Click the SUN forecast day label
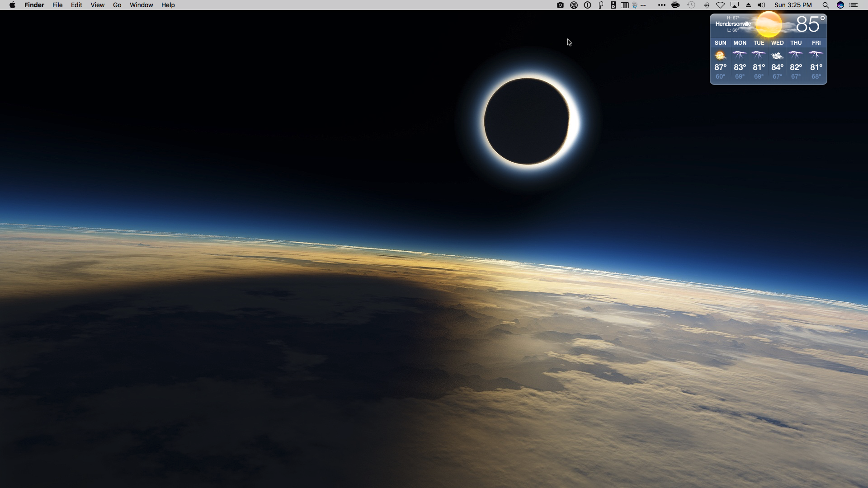Screen dimensions: 868x488 pos(720,43)
